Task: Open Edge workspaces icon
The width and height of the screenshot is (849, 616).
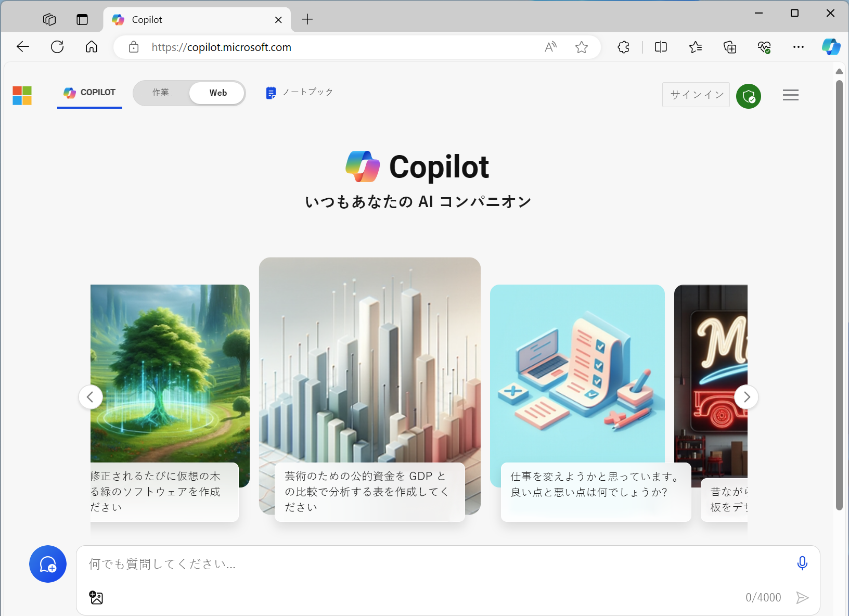Action: coord(49,19)
